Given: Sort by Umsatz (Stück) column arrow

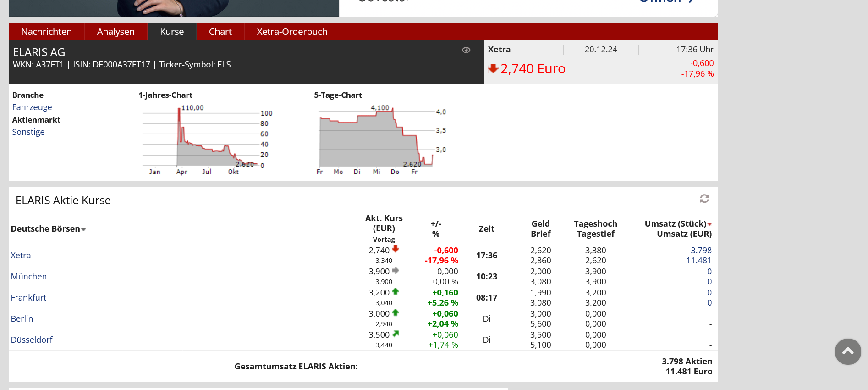Looking at the screenshot, I should 709,224.
